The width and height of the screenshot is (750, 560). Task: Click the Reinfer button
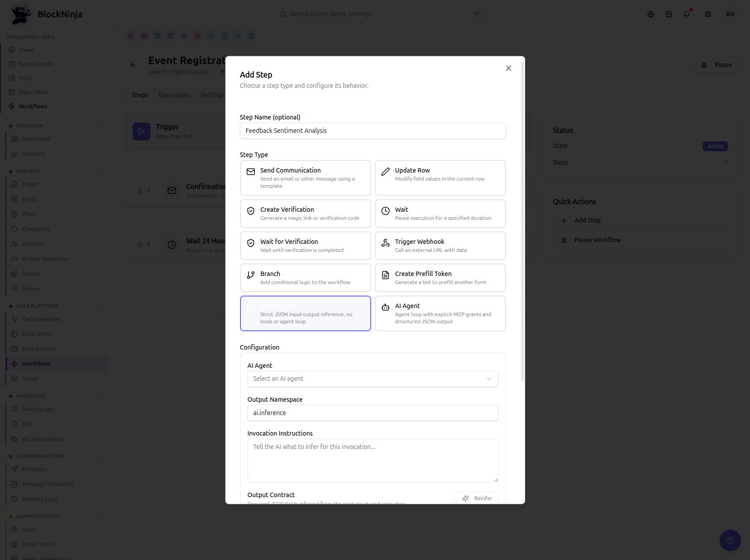click(x=477, y=498)
